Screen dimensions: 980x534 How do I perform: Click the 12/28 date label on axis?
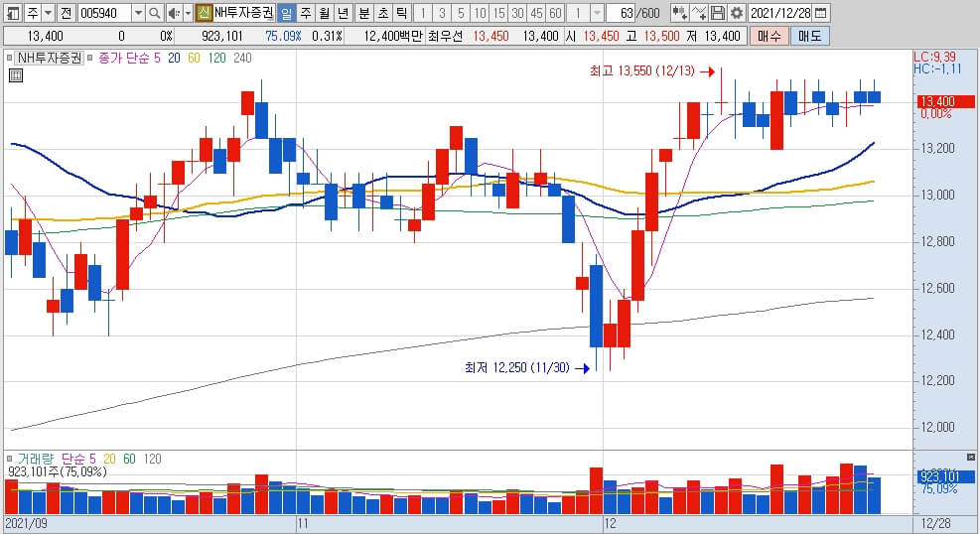[936, 523]
